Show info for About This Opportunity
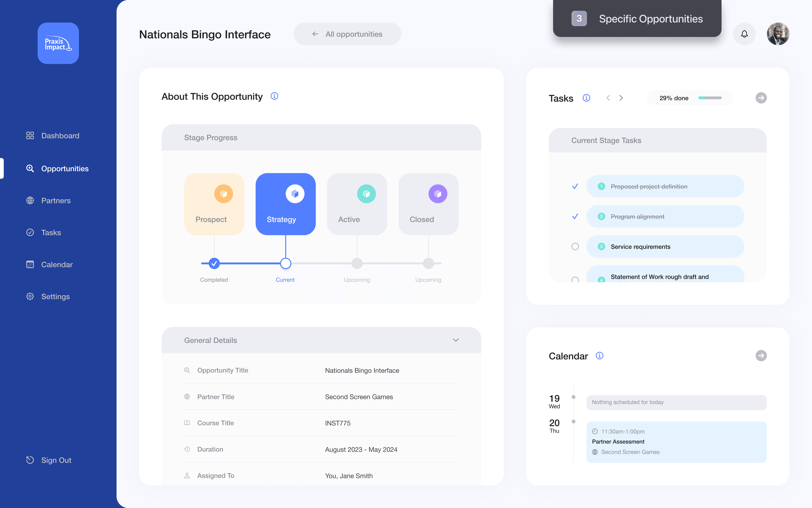The height and width of the screenshot is (508, 812). [274, 96]
